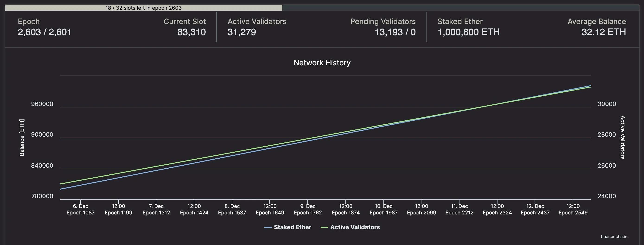This screenshot has height=245, width=644.
Task: Select the 6. Dec Epoch 1087 tick label
Action: click(x=80, y=209)
